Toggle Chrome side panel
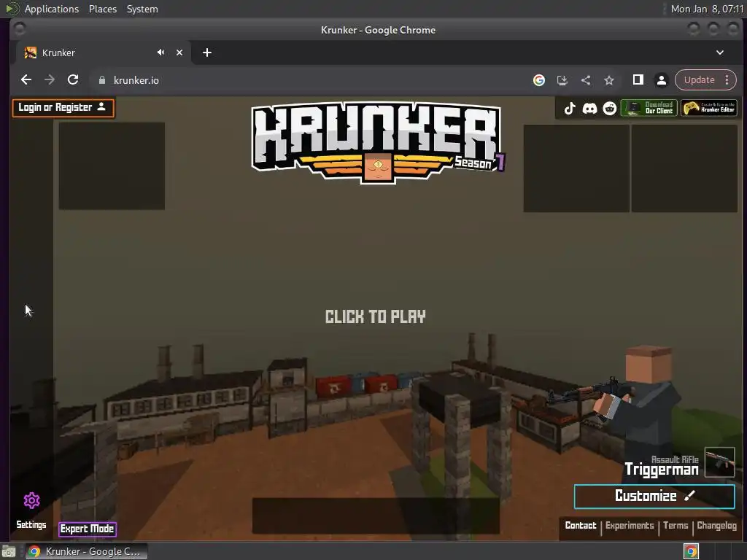 point(638,80)
